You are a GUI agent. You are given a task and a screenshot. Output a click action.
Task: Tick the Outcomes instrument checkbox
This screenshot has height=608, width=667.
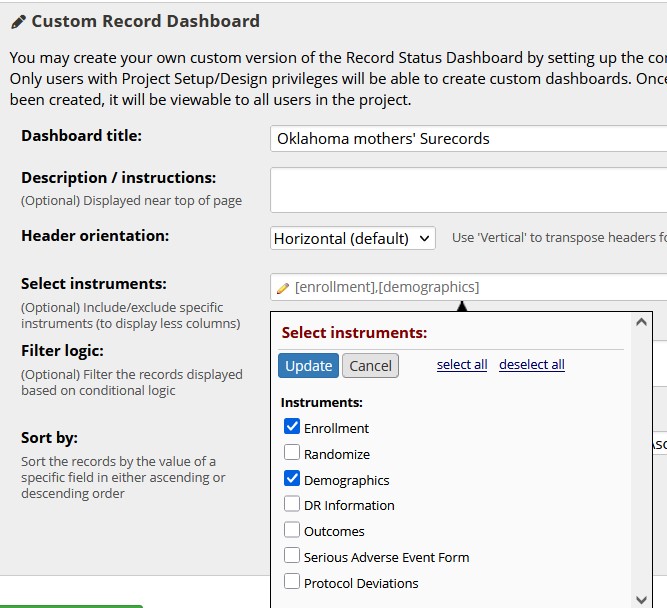tap(292, 531)
